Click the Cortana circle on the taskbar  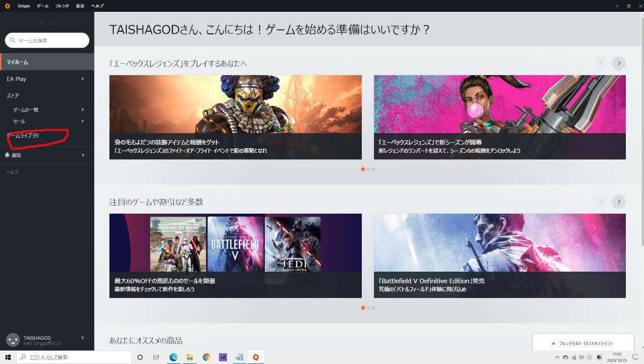[x=140, y=357]
